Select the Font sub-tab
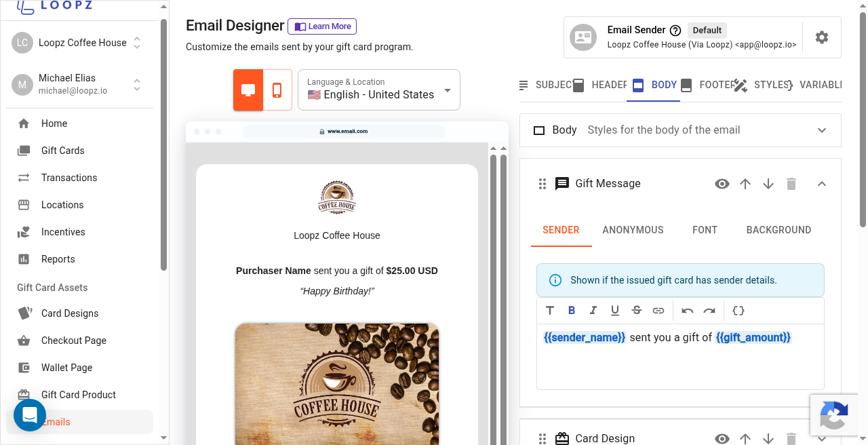Image resolution: width=868 pixels, height=445 pixels. 705,230
